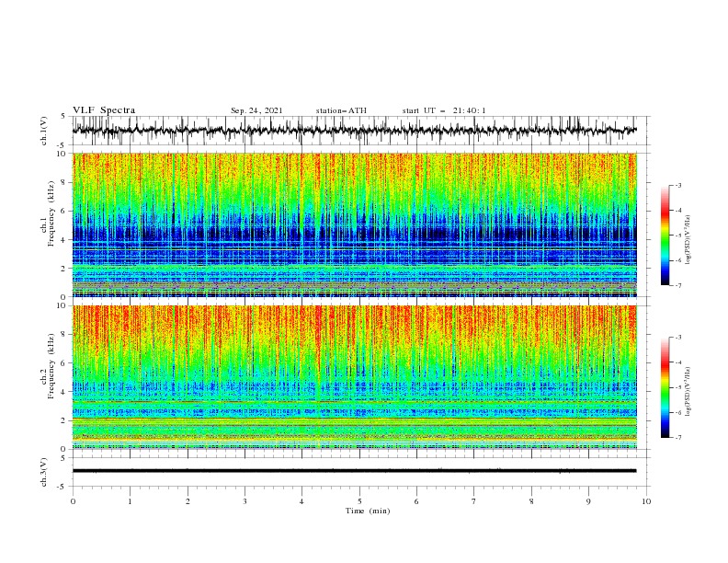Click the ch.1 frequency tick '6'
Screen dimensions: 728x563
[x=64, y=211]
